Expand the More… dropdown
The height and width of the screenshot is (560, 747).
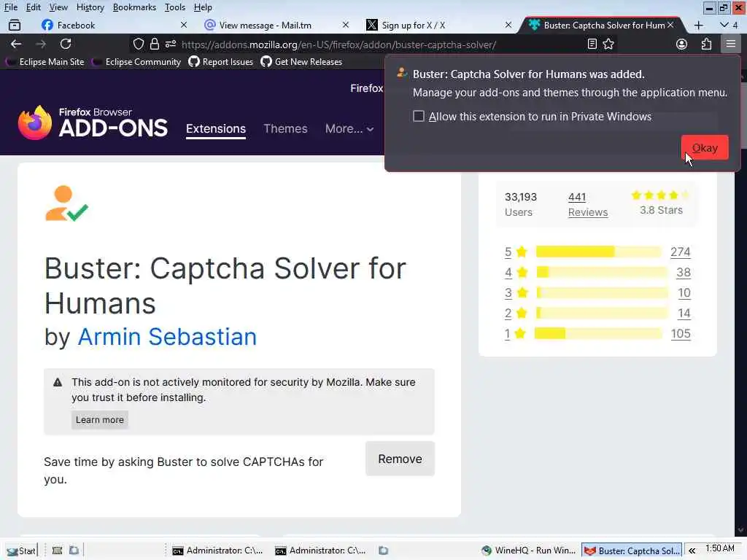click(349, 128)
